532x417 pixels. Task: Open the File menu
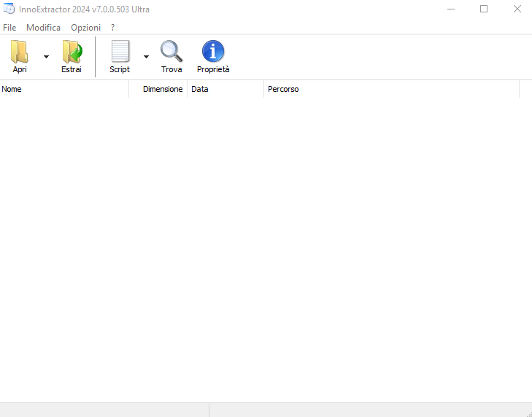tap(9, 28)
